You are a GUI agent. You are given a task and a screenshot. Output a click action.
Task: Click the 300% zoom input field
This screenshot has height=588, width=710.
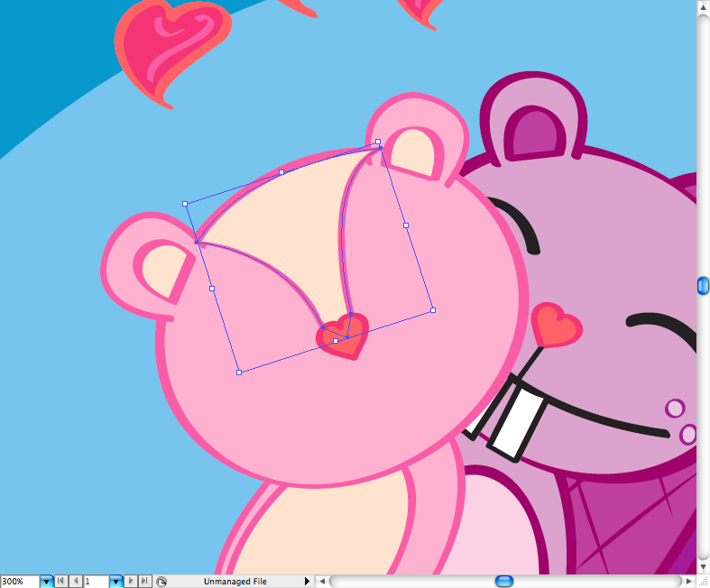pos(19,582)
